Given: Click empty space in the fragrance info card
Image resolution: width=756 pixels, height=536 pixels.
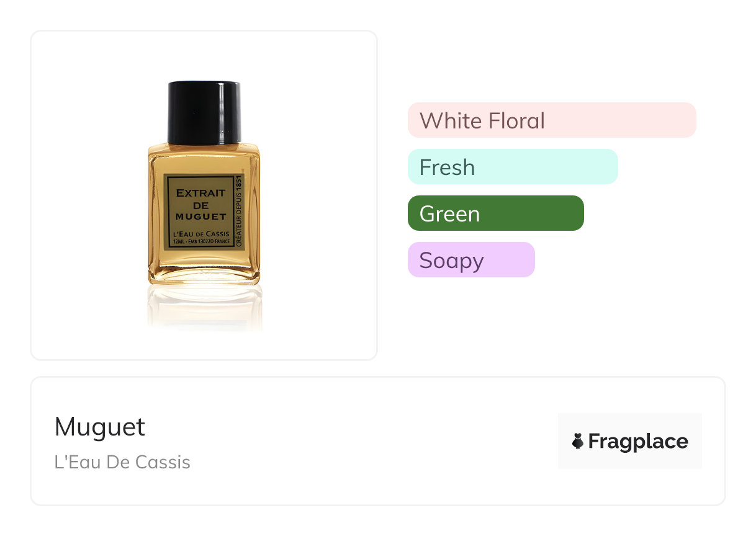Looking at the screenshot, I should 372,442.
